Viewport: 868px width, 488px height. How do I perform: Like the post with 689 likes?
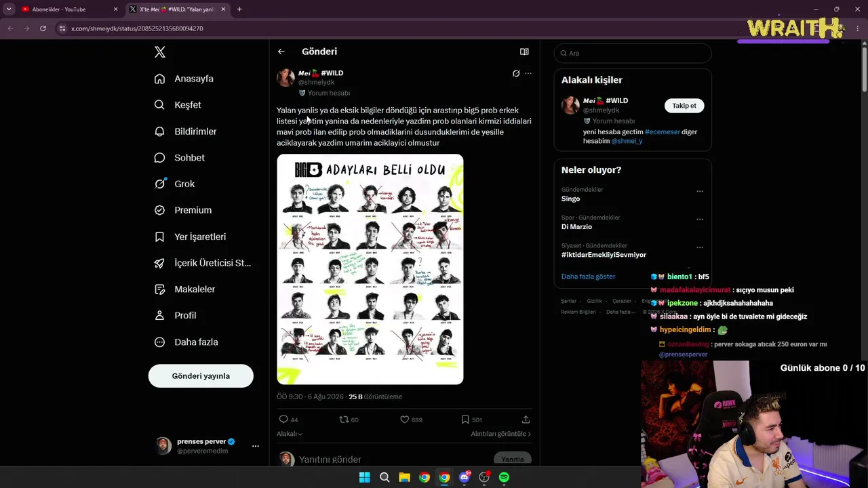tap(405, 420)
